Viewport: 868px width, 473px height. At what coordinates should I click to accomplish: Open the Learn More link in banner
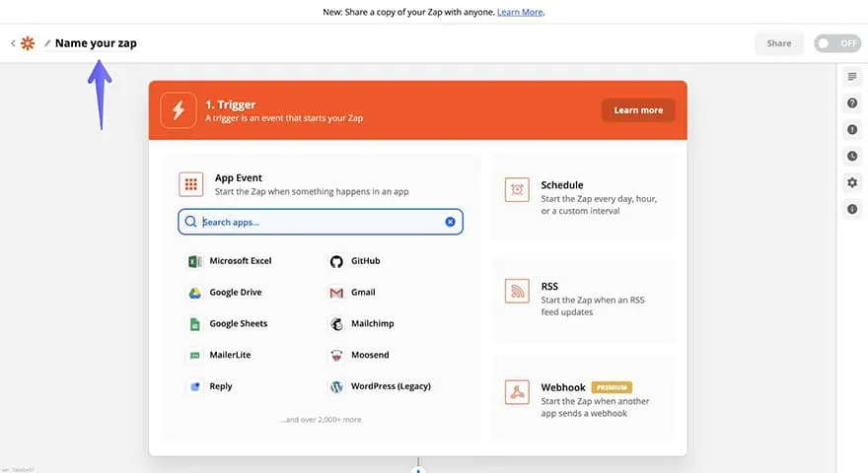coord(520,12)
